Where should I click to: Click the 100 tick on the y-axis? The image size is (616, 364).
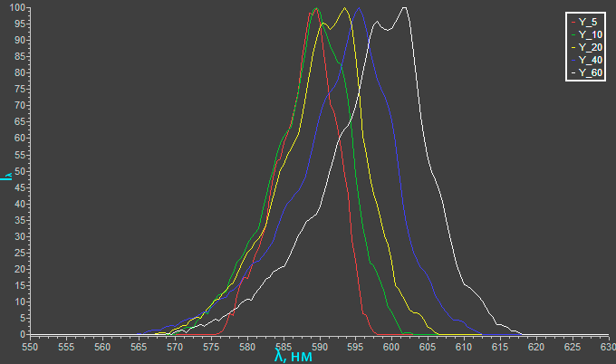point(18,8)
